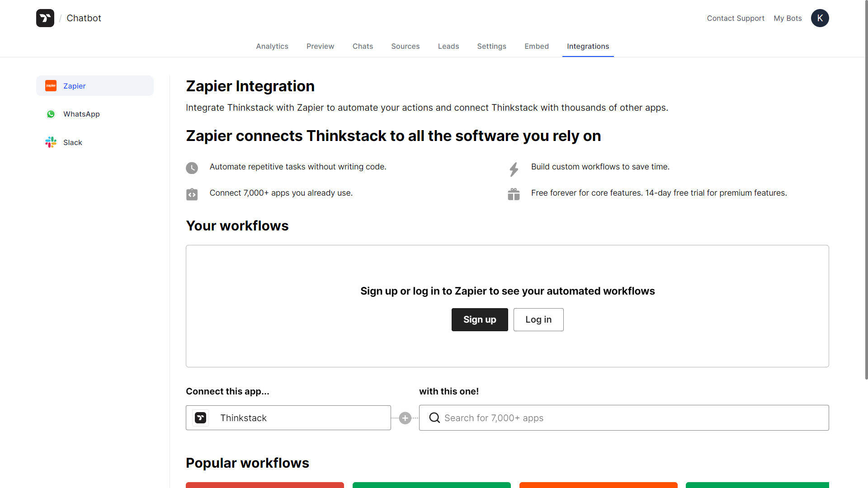Click the Thinkstack logo icon
This screenshot has height=488, width=868.
(x=45, y=18)
